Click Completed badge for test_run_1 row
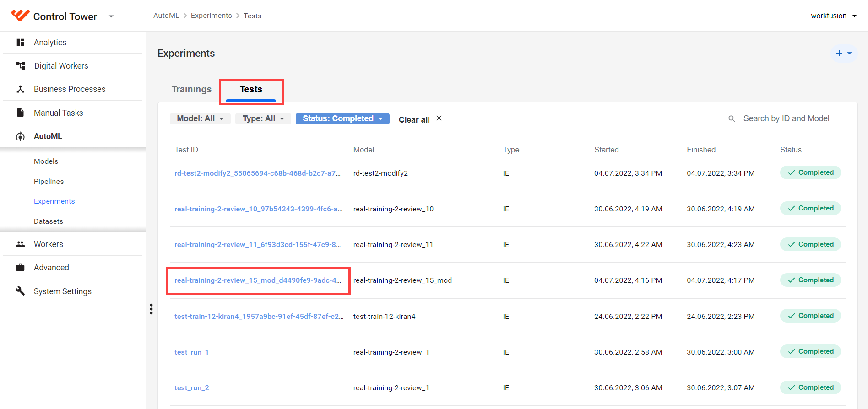This screenshot has height=409, width=868. coord(810,351)
